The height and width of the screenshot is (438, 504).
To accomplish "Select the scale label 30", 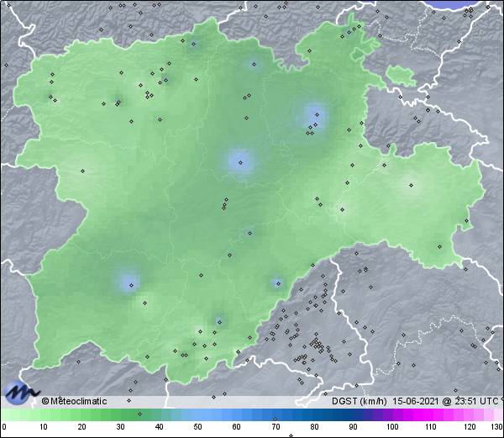I will [120, 427].
